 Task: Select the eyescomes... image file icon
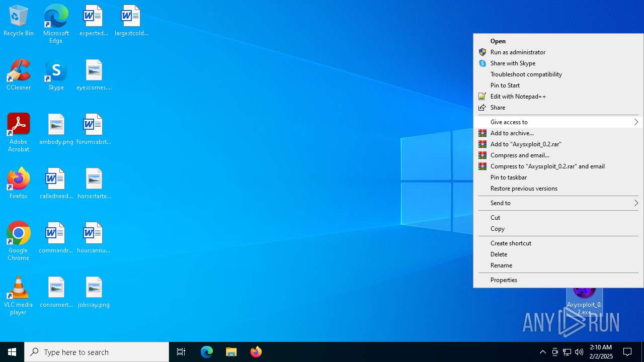(94, 75)
